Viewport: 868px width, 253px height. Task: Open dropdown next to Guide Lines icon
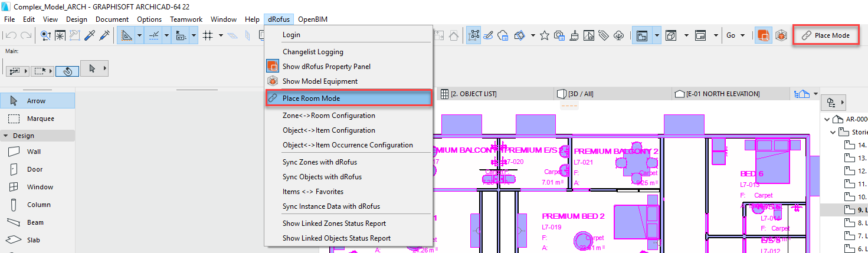(x=139, y=35)
